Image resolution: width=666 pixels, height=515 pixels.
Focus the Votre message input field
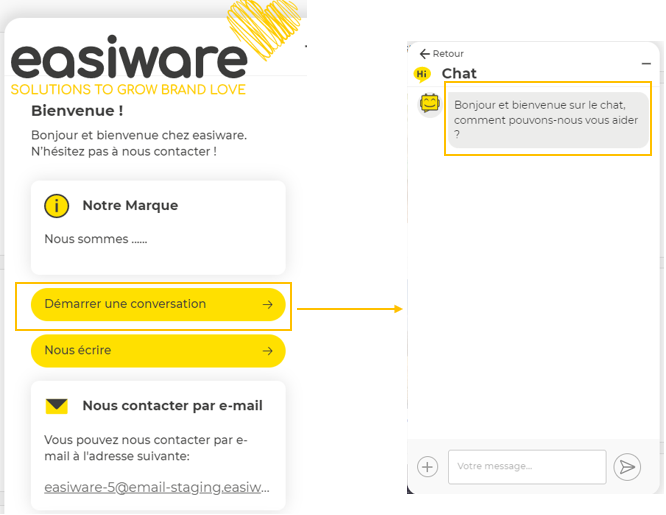tap(526, 467)
